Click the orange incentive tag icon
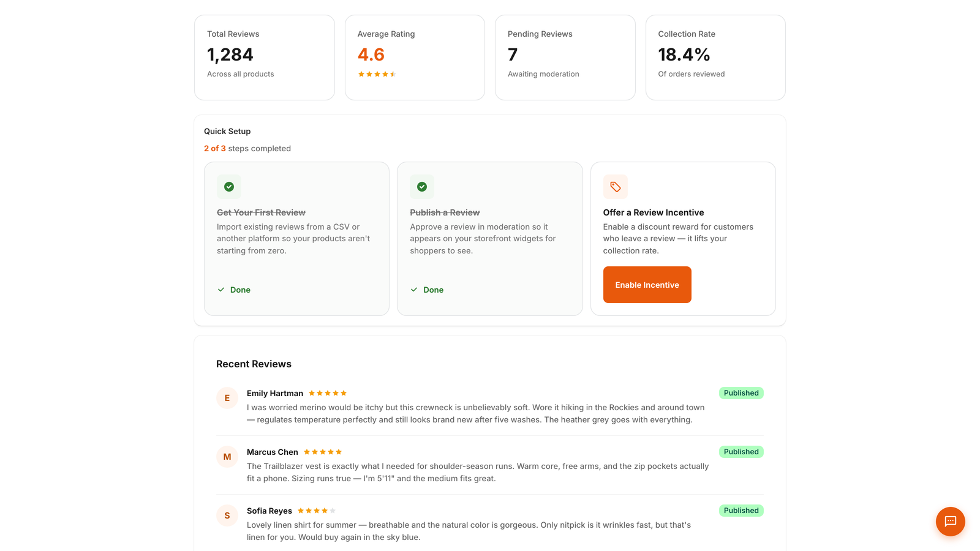The width and height of the screenshot is (980, 551). pos(615,187)
